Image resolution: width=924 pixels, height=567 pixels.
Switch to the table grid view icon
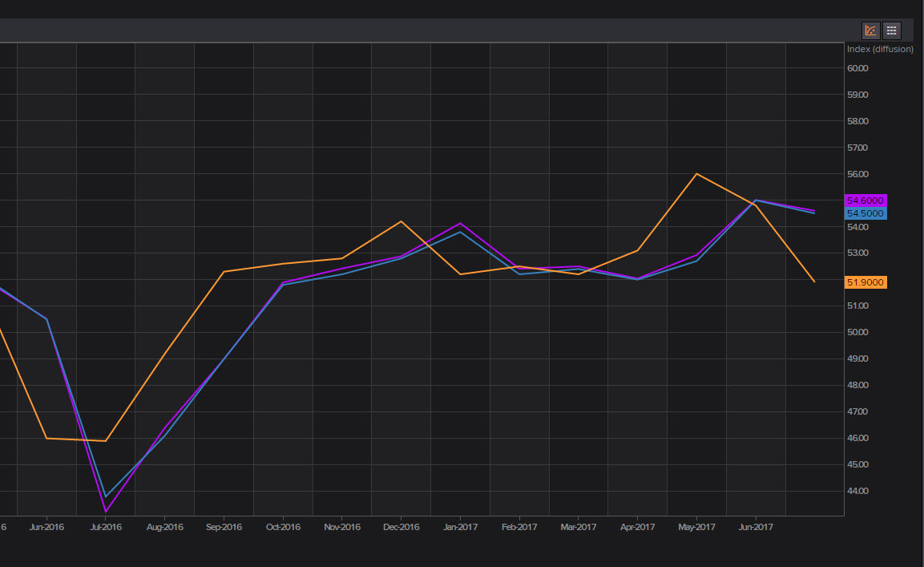coord(891,30)
